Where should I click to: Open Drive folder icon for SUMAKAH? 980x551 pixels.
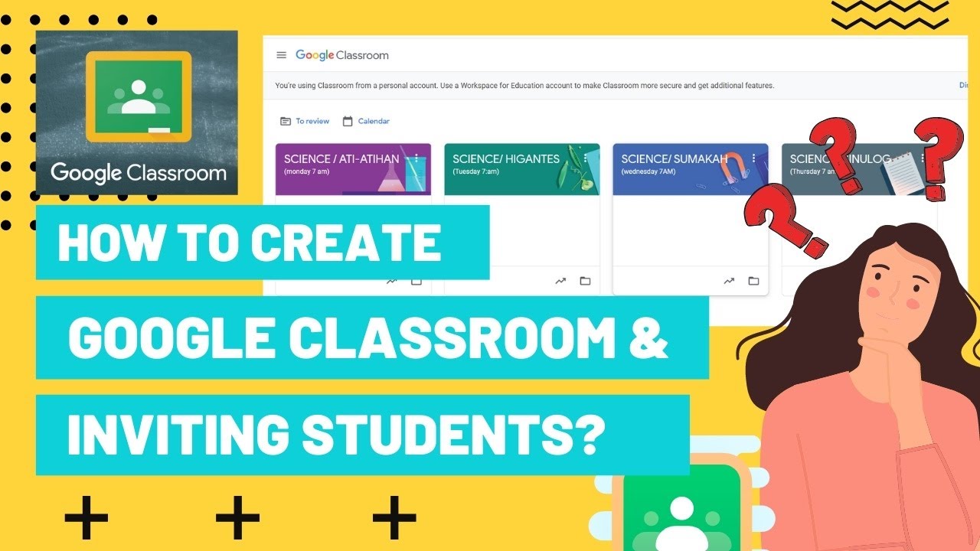tap(753, 281)
